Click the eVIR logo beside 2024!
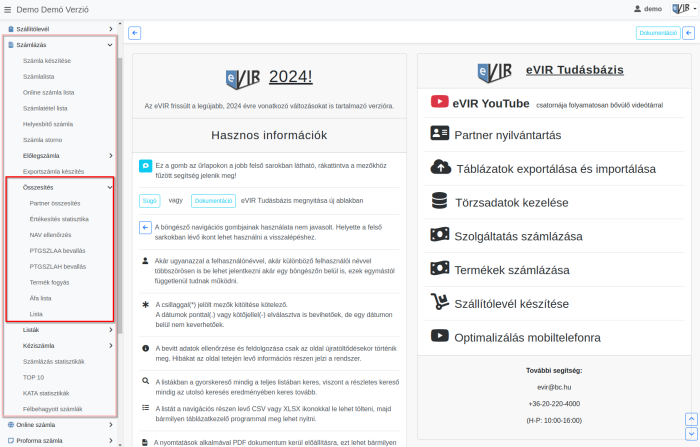 [243, 79]
